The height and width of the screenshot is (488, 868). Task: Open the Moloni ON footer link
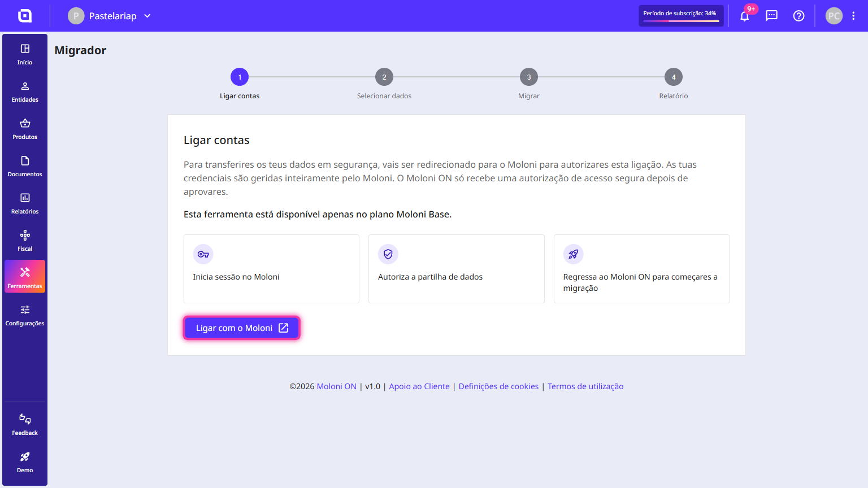point(337,386)
